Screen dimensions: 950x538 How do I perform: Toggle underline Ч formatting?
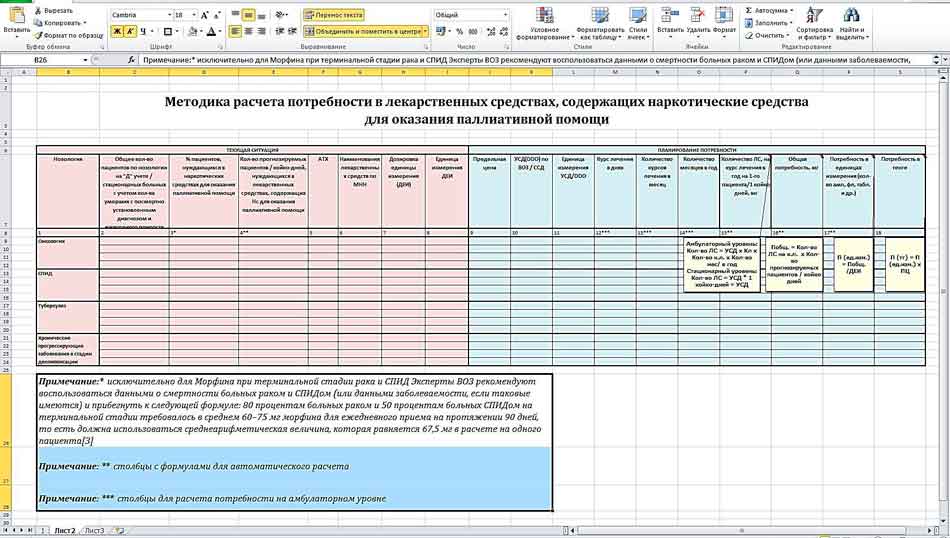click(x=143, y=31)
